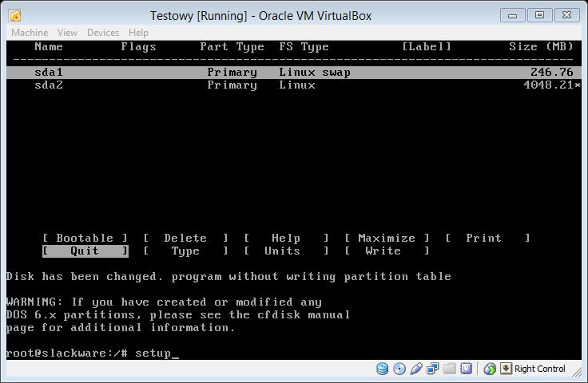Screen dimensions: 588x383
Task: Click the 'Name' column header
Action: 49,47
